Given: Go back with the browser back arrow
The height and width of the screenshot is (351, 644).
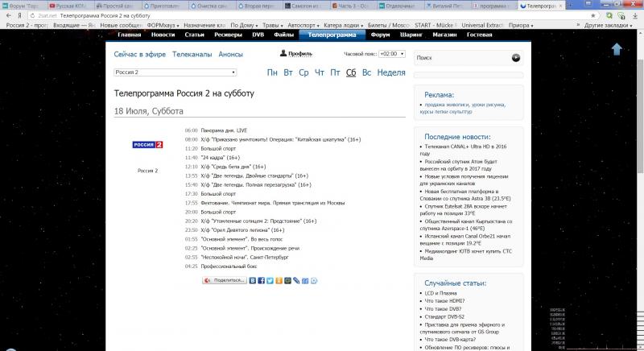Looking at the screenshot, I should pyautogui.click(x=9, y=15).
